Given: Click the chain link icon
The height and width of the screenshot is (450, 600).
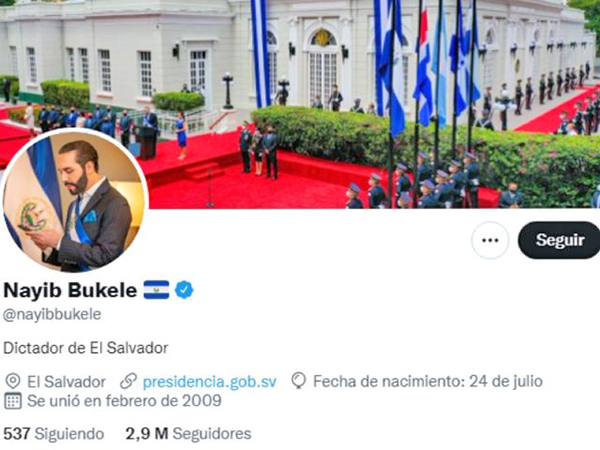Looking at the screenshot, I should 128,382.
